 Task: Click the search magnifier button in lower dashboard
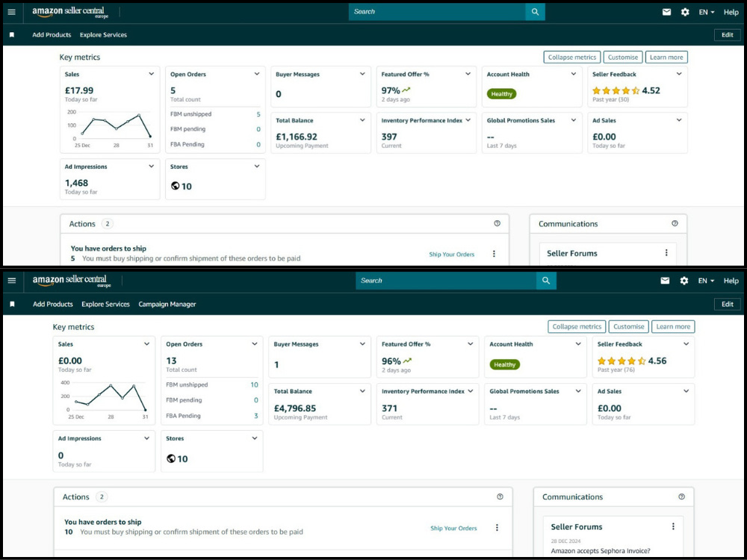tap(546, 281)
